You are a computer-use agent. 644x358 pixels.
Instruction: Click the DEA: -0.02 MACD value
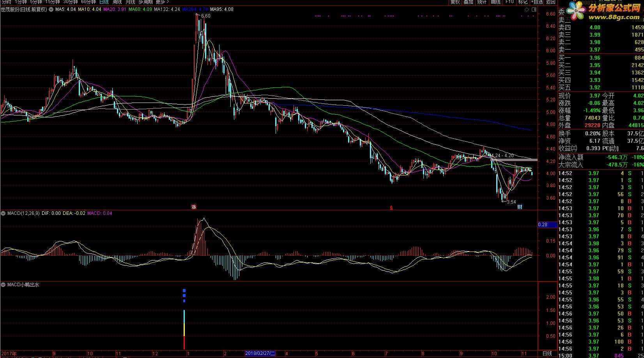point(74,213)
